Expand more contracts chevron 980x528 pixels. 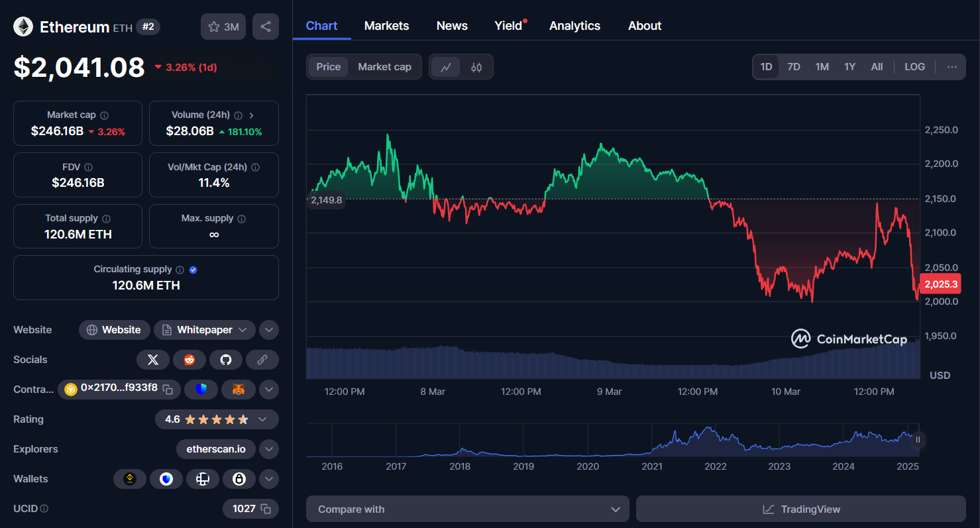[268, 390]
